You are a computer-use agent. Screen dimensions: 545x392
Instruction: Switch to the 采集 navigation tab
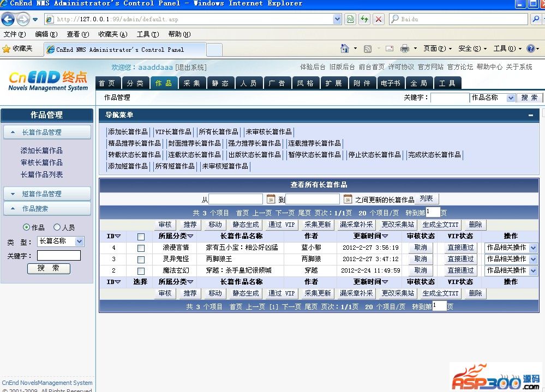(192, 83)
